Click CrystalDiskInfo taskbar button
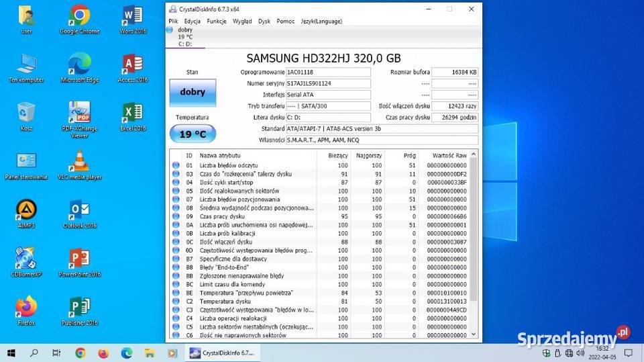 [222, 353]
